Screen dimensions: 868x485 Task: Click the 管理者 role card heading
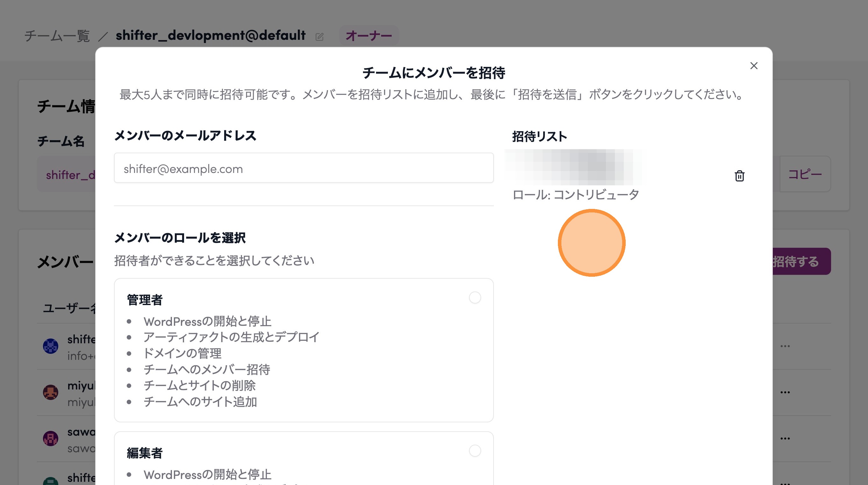[145, 300]
